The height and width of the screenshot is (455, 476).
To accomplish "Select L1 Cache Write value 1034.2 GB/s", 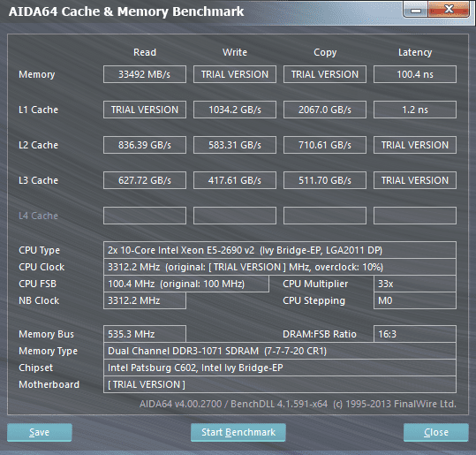I will pos(235,110).
